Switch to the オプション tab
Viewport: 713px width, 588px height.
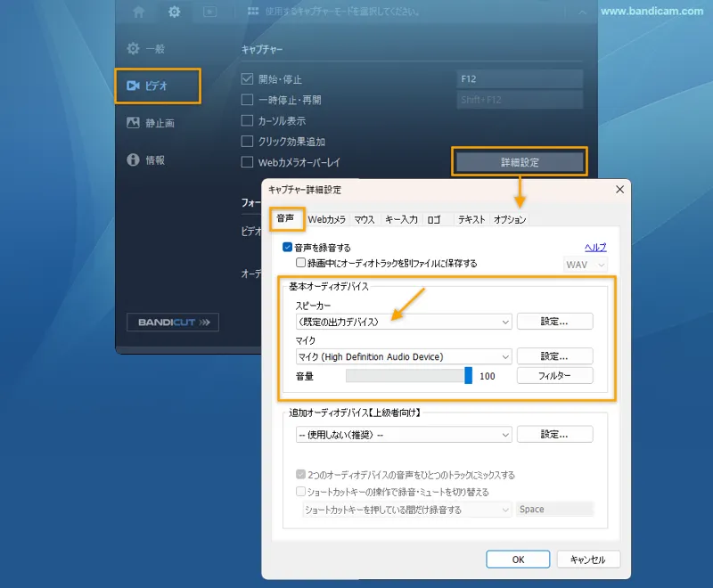tap(510, 219)
